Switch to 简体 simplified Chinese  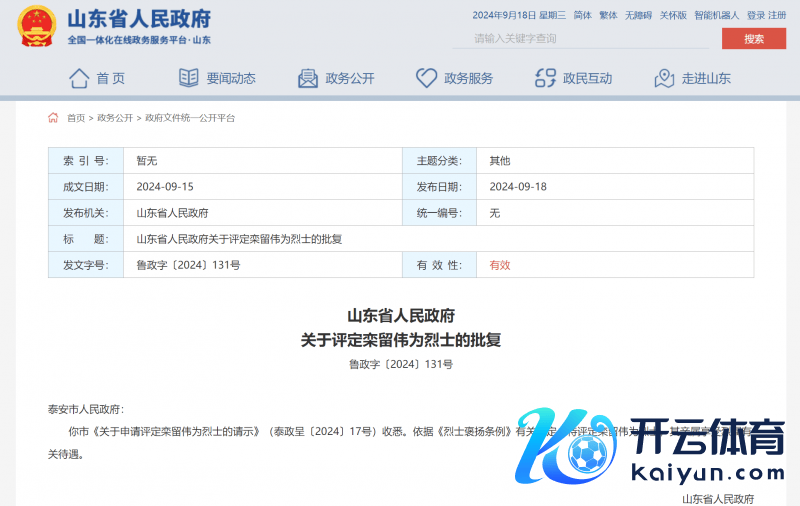[583, 15]
